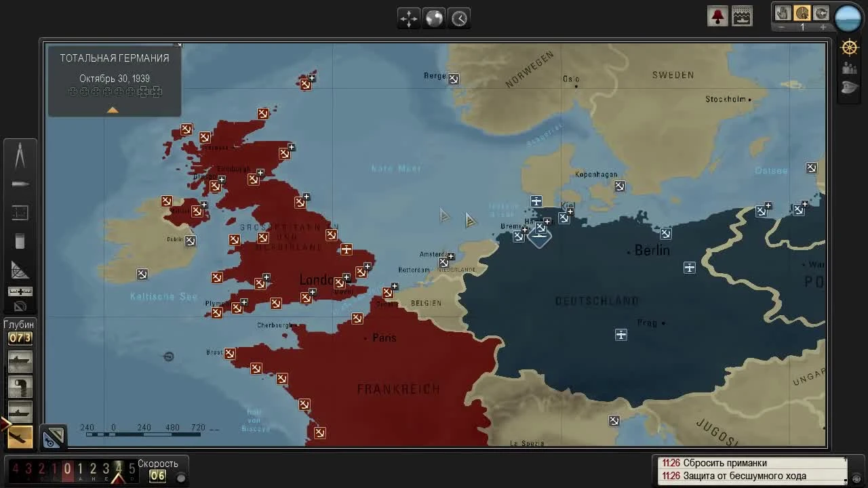Click the depth value 073 display
This screenshot has height=488, width=868.
coord(20,338)
